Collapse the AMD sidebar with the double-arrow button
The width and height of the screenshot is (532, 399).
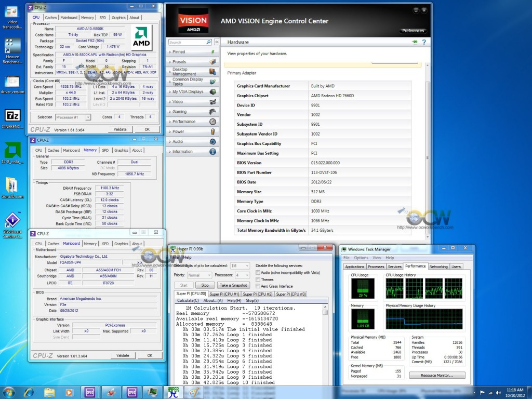217,42
